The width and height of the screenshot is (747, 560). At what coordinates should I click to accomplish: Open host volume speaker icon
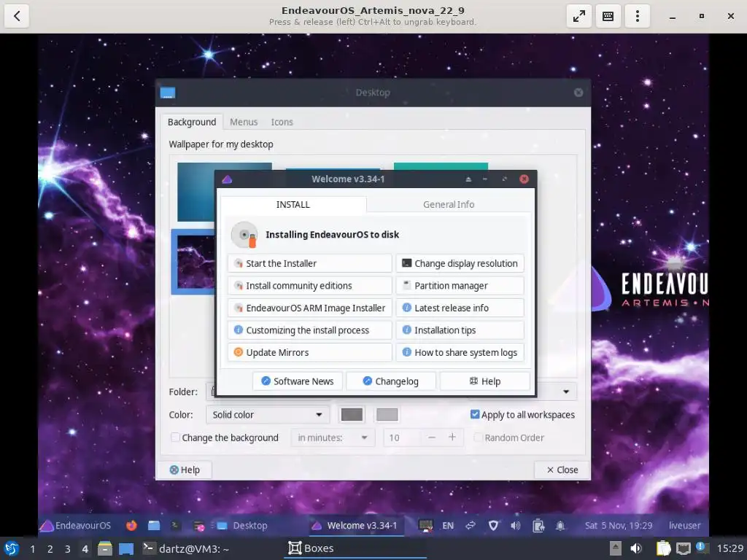pos(636,549)
